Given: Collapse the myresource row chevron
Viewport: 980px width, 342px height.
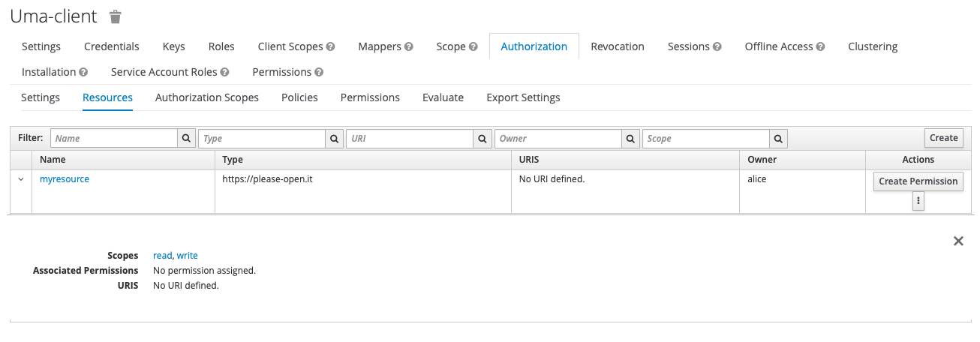Looking at the screenshot, I should click(21, 180).
